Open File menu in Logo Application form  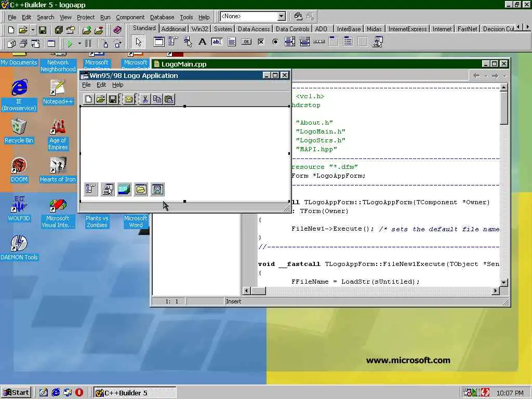coord(86,85)
